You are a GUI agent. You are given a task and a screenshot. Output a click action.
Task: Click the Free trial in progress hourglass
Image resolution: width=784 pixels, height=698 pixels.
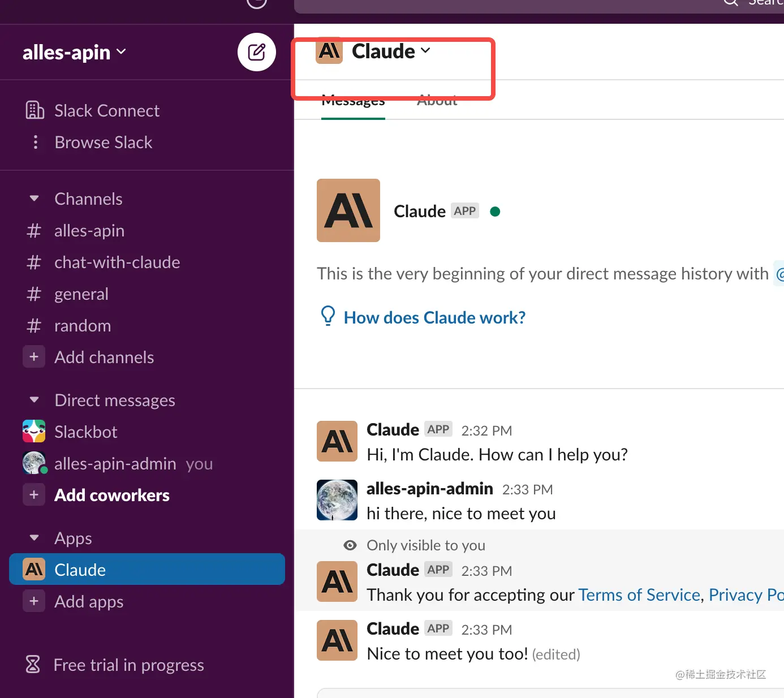33,664
